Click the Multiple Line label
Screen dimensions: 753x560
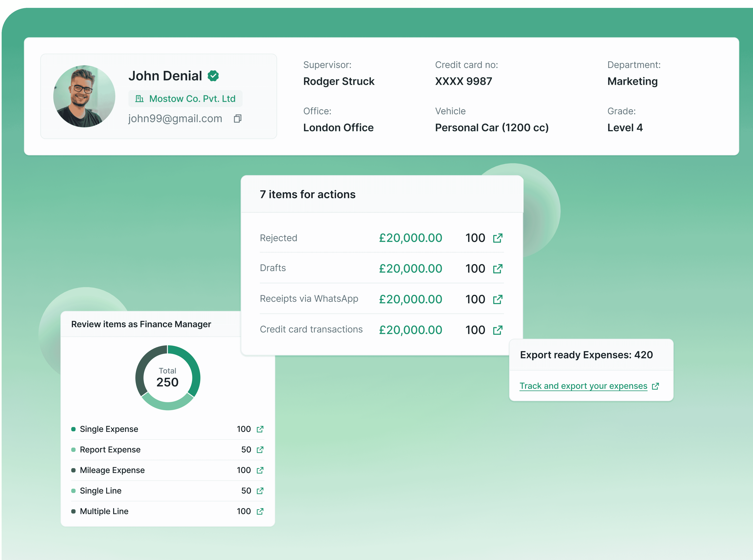(x=104, y=511)
